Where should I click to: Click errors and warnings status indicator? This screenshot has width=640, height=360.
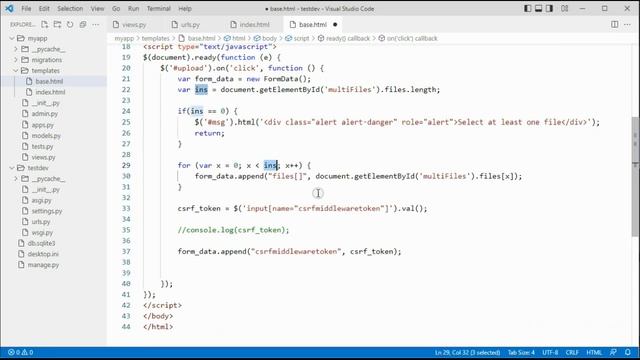coord(20,352)
